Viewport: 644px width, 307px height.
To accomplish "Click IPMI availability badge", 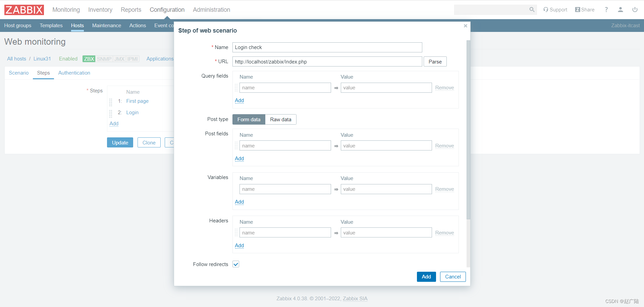I will tap(132, 59).
